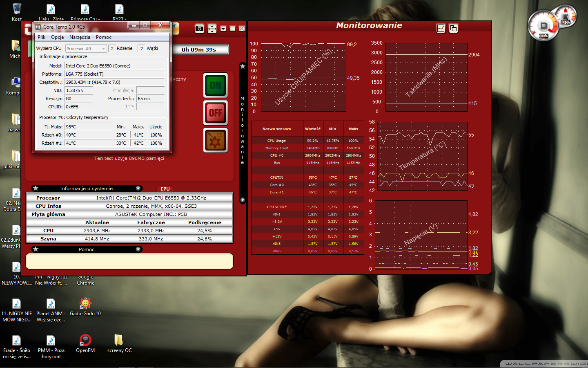Click the PMM - Poza horyzont MP3 icon

[51, 347]
